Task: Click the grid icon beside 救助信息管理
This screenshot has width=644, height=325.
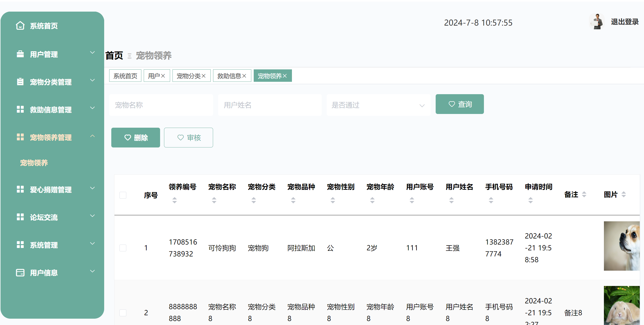Action: (20, 109)
